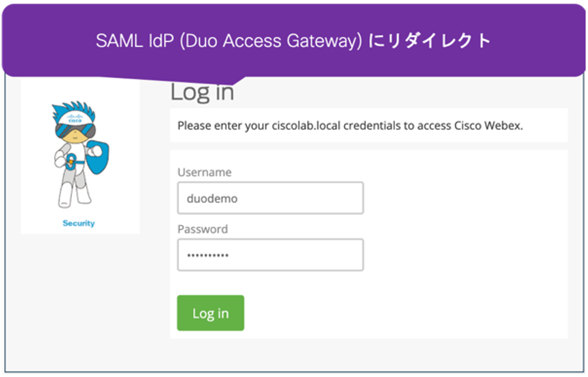Click the 'Log in' page heading
588x377 pixels.
coord(202,92)
